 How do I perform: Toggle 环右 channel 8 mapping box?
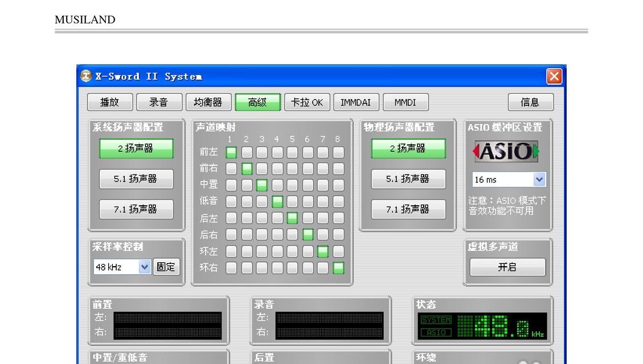[338, 268]
